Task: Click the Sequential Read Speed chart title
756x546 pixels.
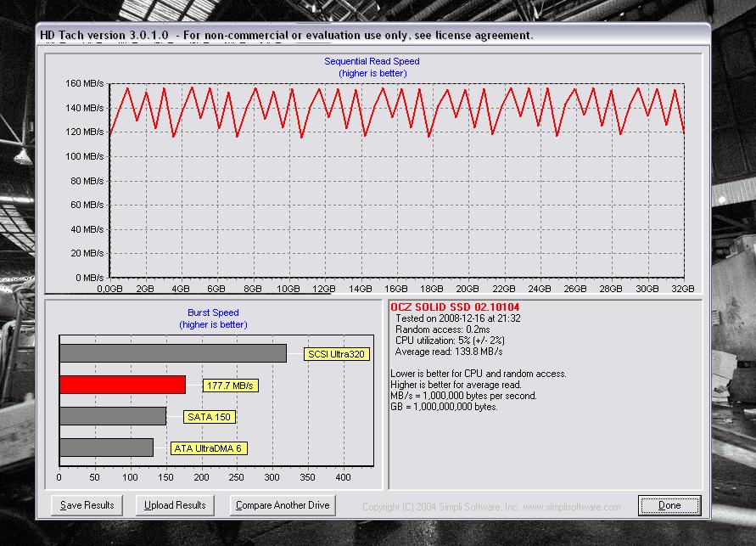Action: [372, 61]
